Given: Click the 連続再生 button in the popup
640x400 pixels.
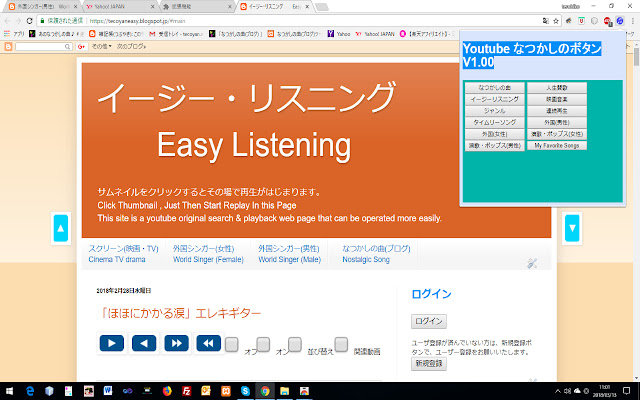Looking at the screenshot, I should click(557, 111).
